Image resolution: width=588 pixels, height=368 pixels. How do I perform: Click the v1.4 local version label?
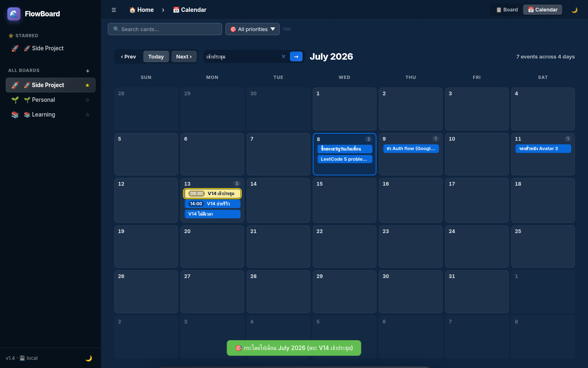click(x=22, y=358)
